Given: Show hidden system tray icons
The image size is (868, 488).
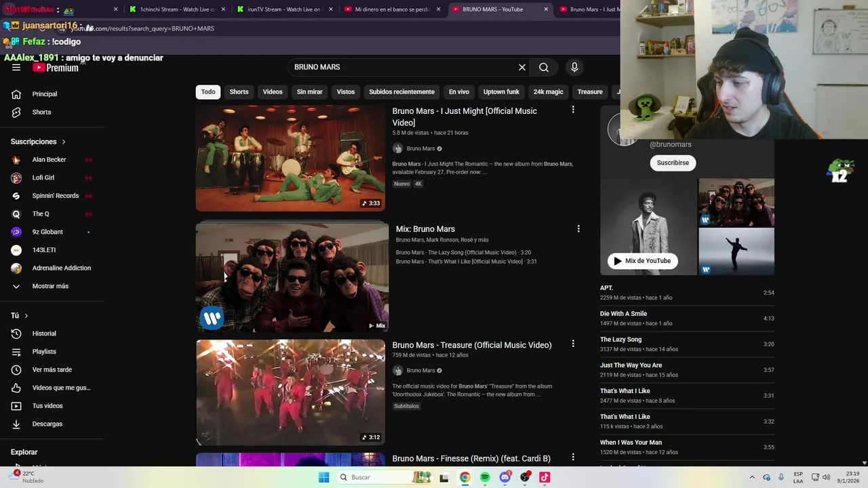Looking at the screenshot, I should coord(751,477).
